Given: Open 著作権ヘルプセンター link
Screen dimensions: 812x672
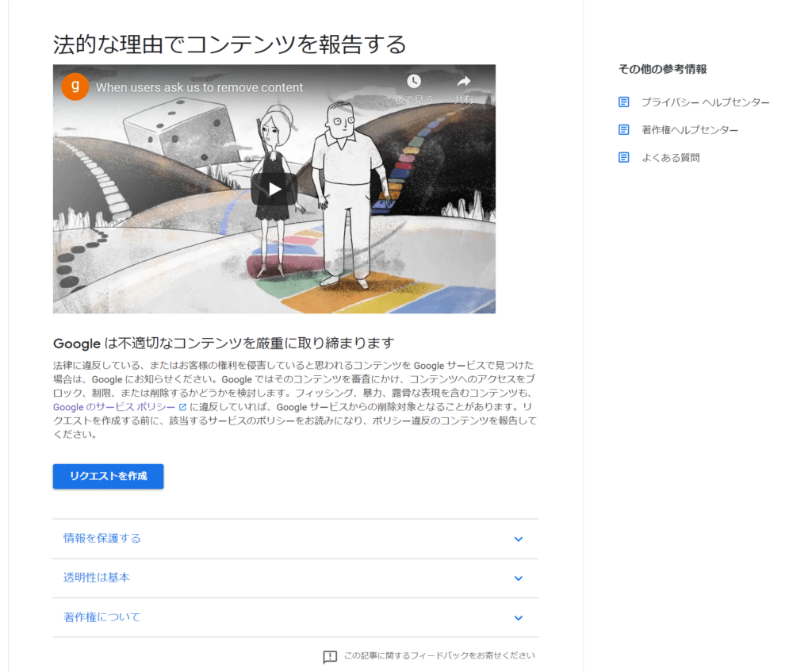Looking at the screenshot, I should 690,130.
